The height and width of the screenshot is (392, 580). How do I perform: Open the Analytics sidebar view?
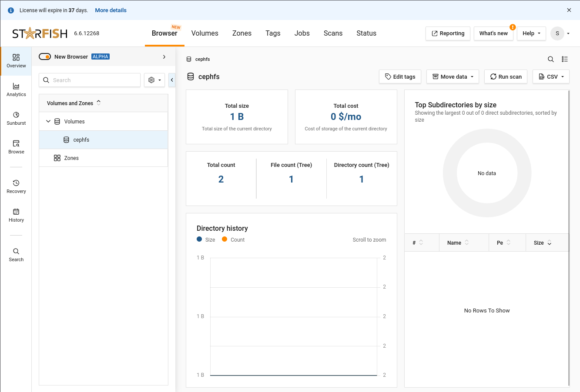click(x=16, y=90)
